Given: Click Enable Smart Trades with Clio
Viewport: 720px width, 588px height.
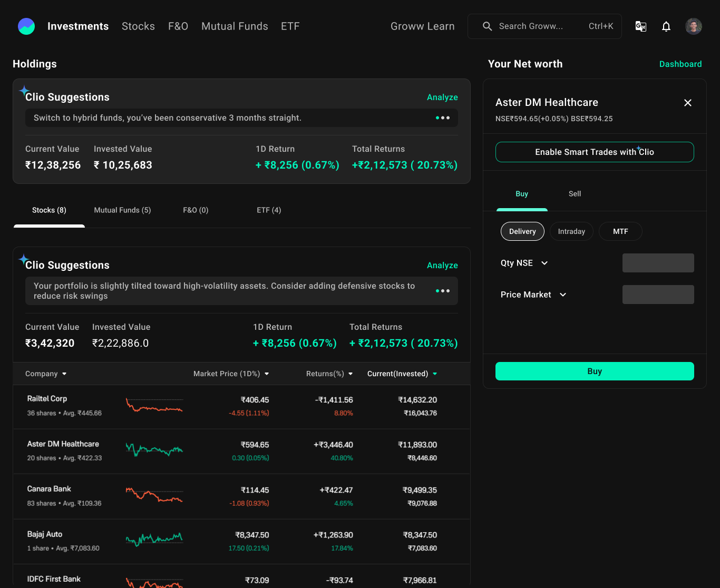Looking at the screenshot, I should pyautogui.click(x=595, y=152).
